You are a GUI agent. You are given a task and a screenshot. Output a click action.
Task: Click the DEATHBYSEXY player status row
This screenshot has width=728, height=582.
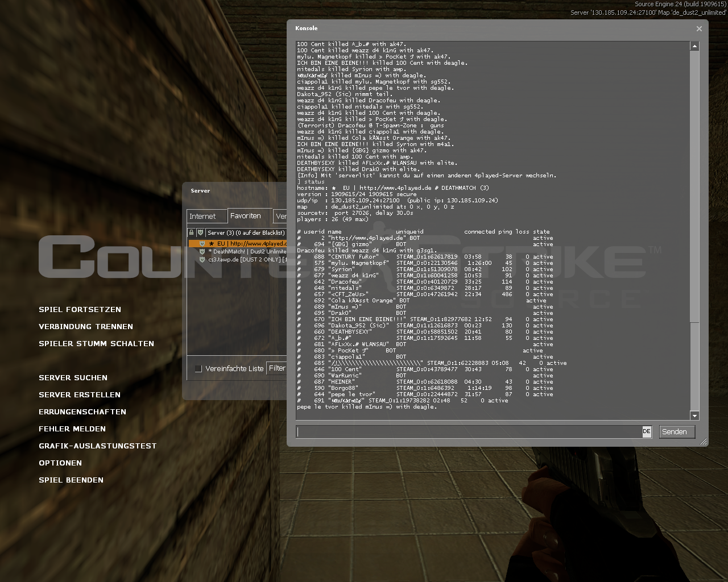click(425, 332)
